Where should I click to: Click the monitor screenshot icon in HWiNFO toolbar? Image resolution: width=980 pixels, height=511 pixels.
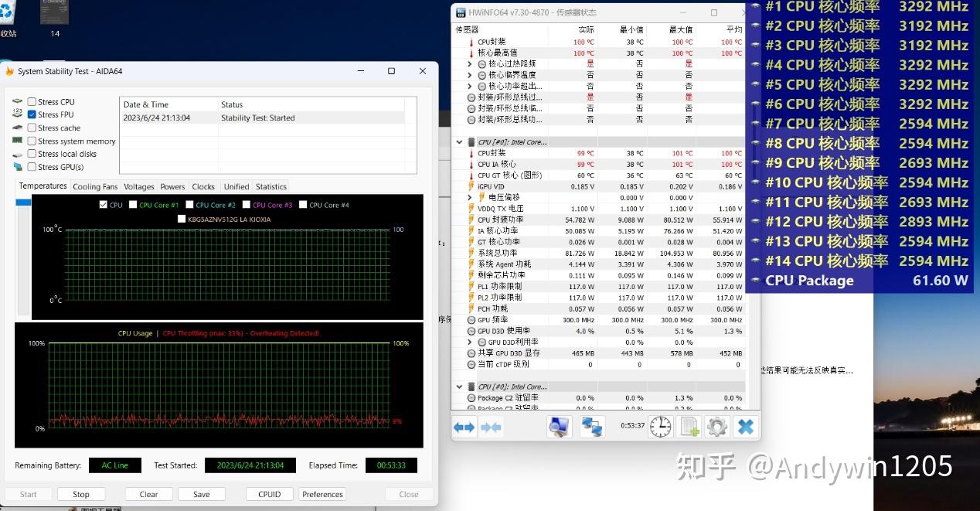pos(559,426)
